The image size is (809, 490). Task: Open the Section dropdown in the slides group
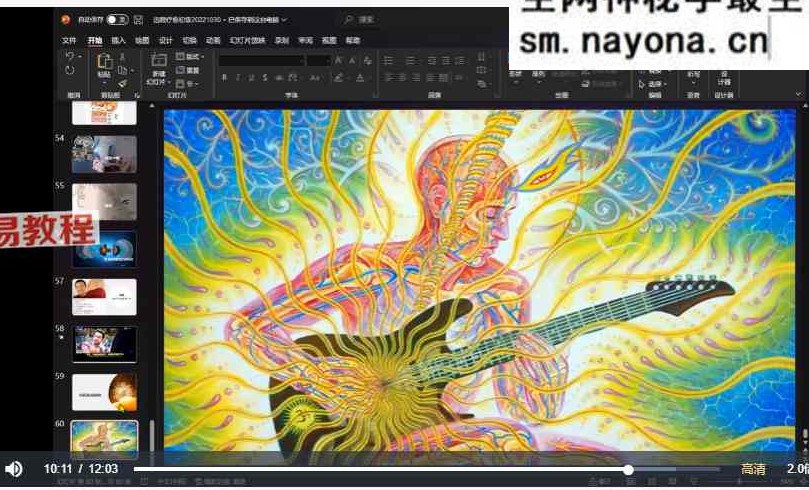pos(187,84)
